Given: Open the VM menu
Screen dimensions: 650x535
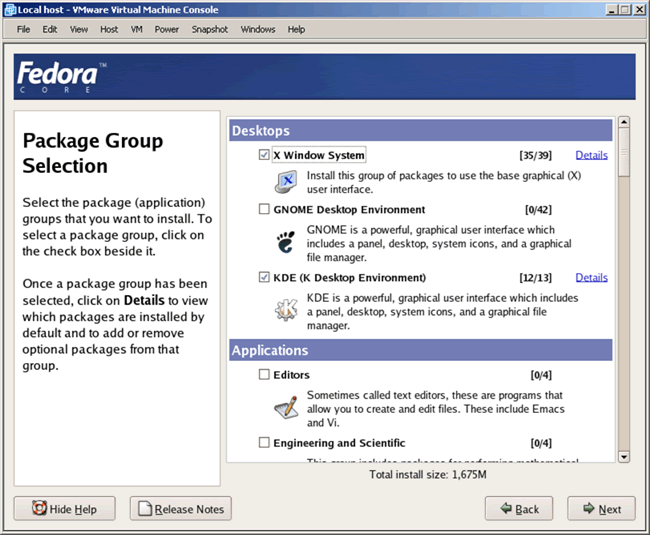Looking at the screenshot, I should click(x=137, y=29).
